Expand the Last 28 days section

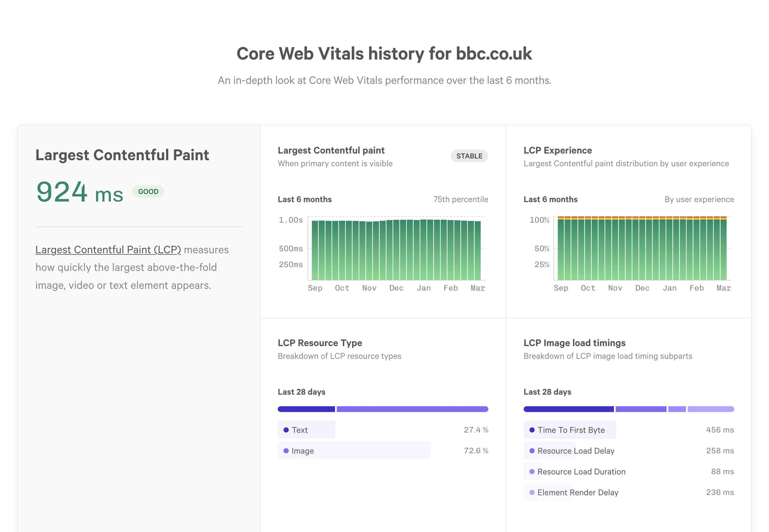pyautogui.click(x=301, y=392)
